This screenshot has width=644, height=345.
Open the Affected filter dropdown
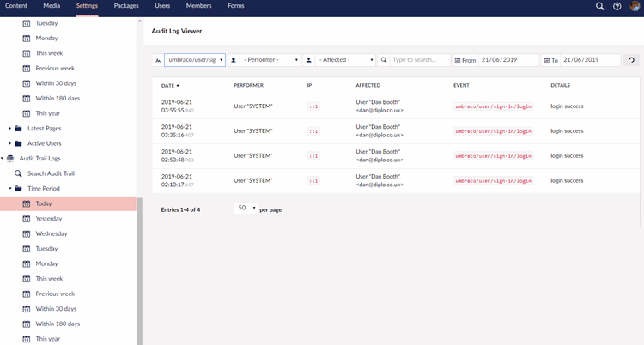[345, 60]
